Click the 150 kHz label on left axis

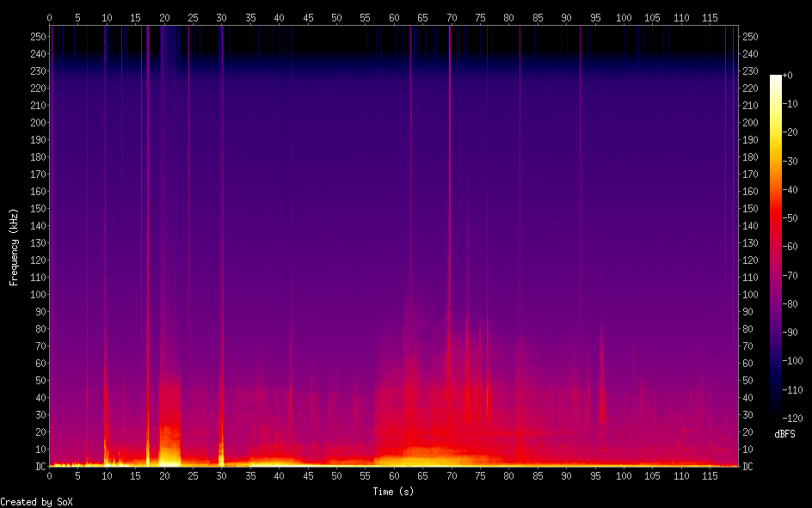(x=38, y=209)
